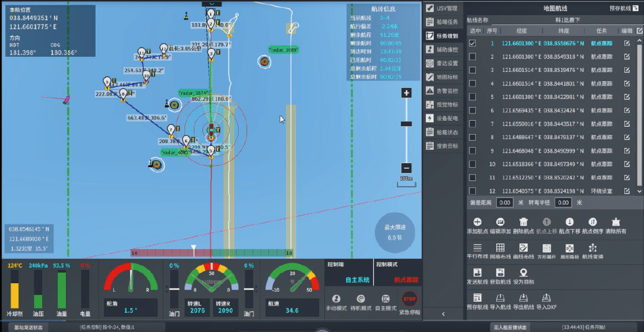Screen dimensions: 644x332
Task: Send the route with 发送航线
Action: (x=478, y=273)
